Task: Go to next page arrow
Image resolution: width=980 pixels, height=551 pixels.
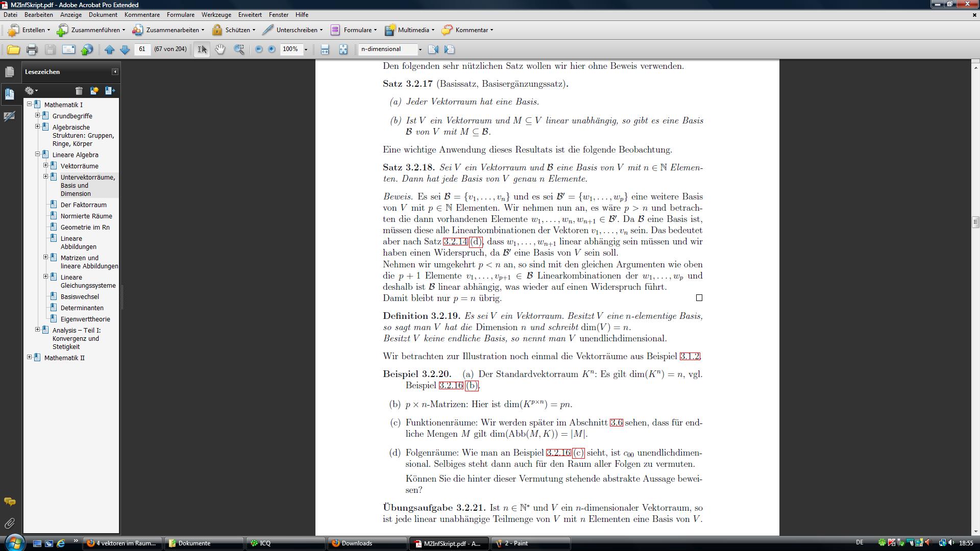Action: (x=125, y=49)
